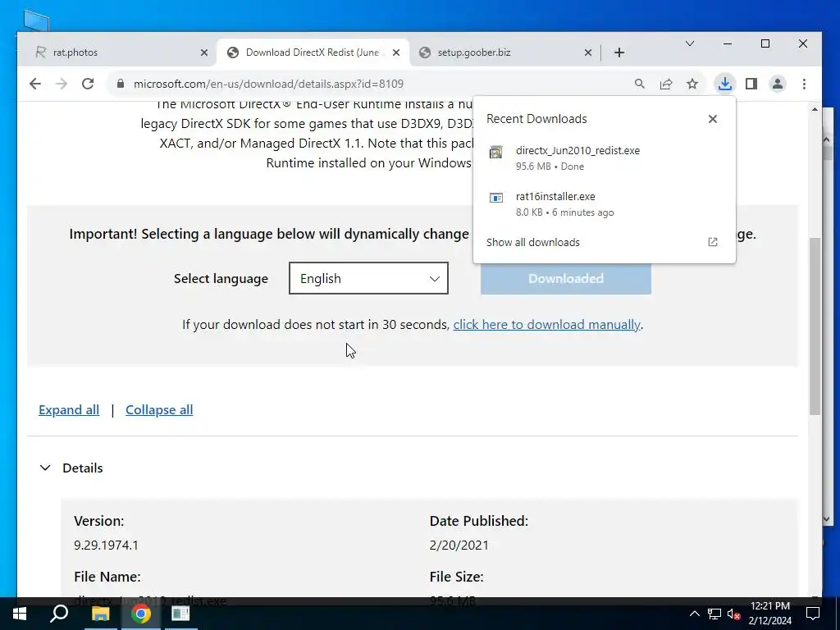Open the taskbar clock and date
Image resolution: width=840 pixels, height=630 pixels.
(769, 614)
